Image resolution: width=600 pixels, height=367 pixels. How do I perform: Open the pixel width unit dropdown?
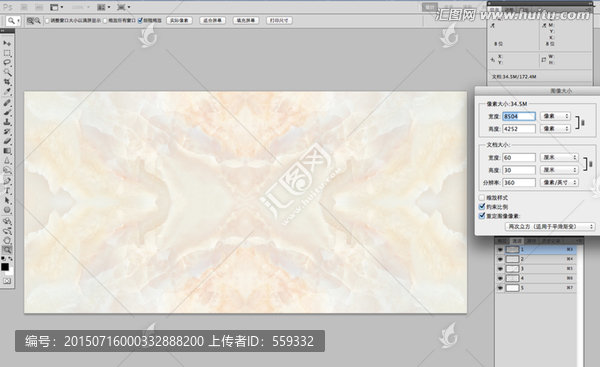555,116
